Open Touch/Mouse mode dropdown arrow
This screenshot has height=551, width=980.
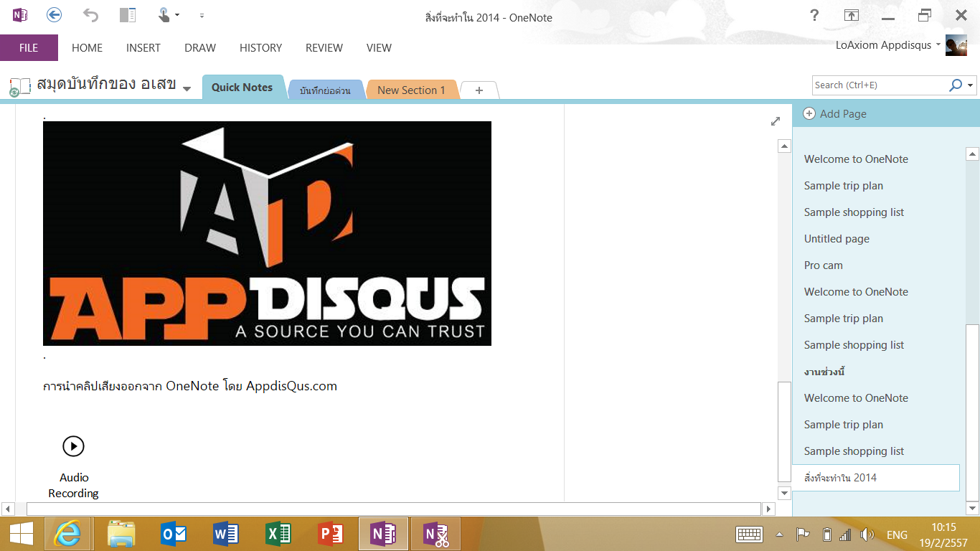177,15
